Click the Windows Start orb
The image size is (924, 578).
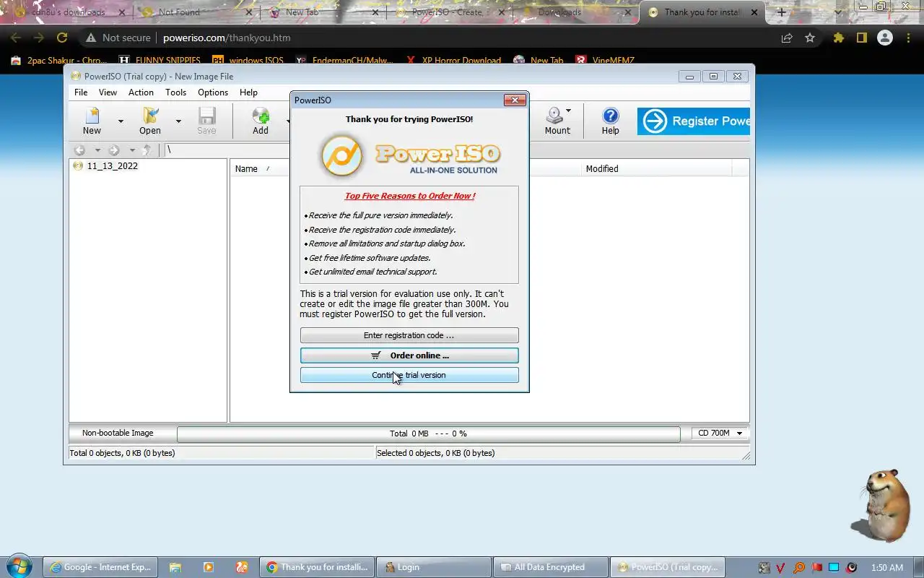click(19, 566)
